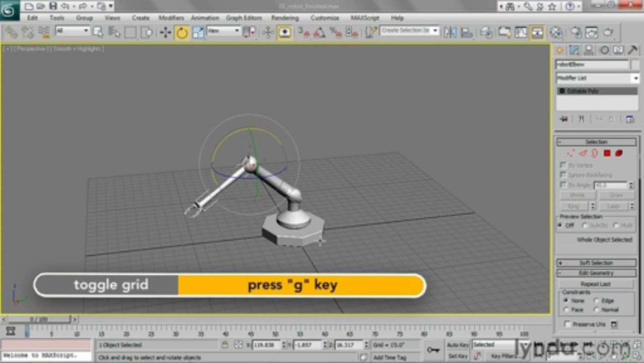Toggle the Keyboard Shortcut Override icon

tap(285, 32)
